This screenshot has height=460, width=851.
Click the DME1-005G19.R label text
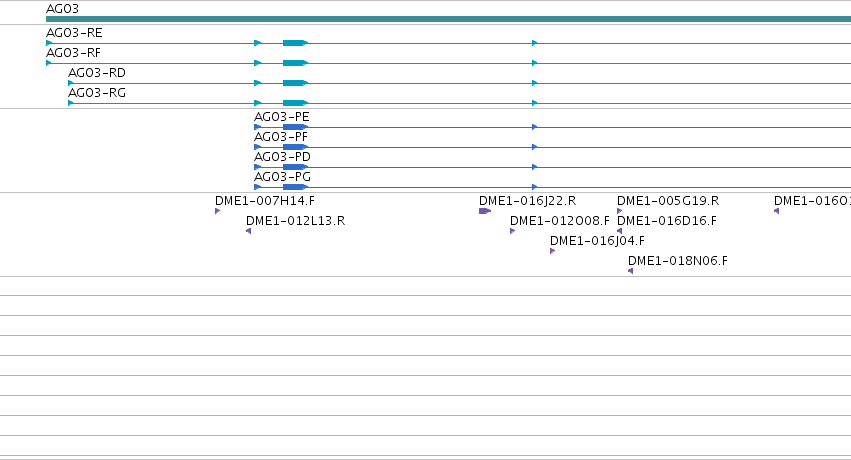click(x=668, y=201)
